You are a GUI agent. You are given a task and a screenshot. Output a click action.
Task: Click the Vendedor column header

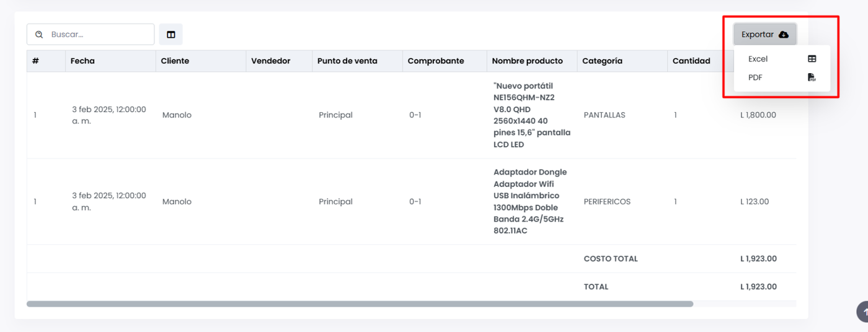pos(270,61)
